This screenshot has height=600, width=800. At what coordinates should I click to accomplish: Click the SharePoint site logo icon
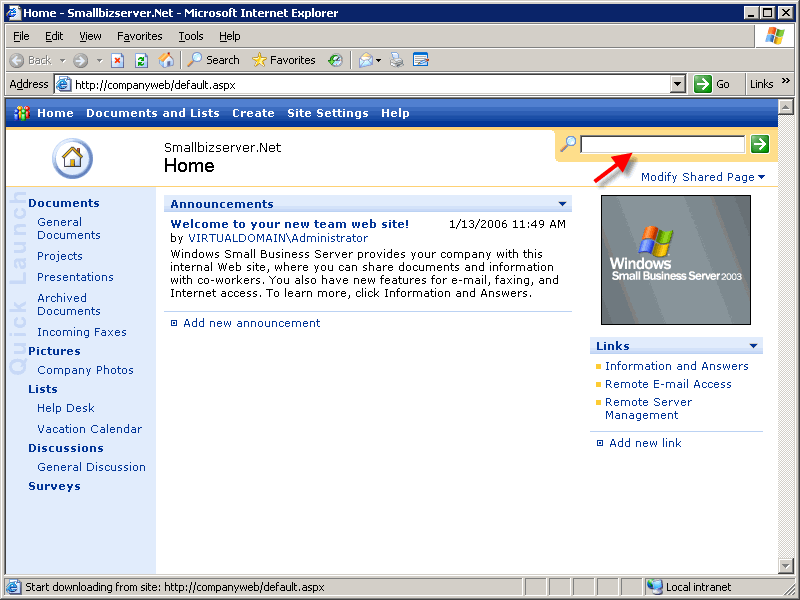coord(21,113)
